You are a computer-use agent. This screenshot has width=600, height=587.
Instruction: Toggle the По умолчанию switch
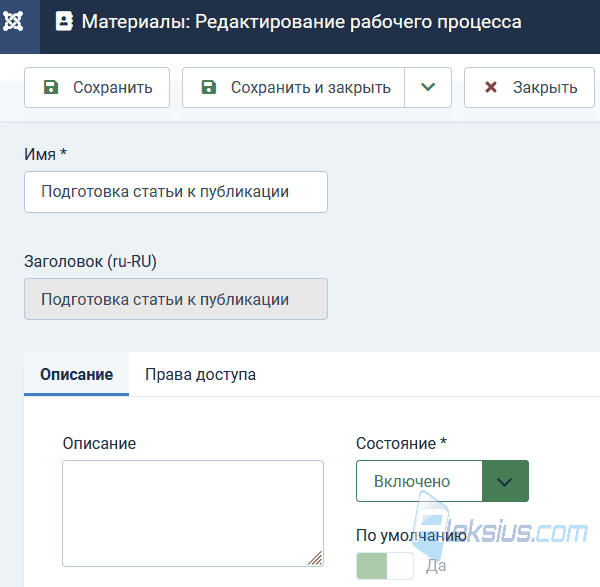point(385,566)
